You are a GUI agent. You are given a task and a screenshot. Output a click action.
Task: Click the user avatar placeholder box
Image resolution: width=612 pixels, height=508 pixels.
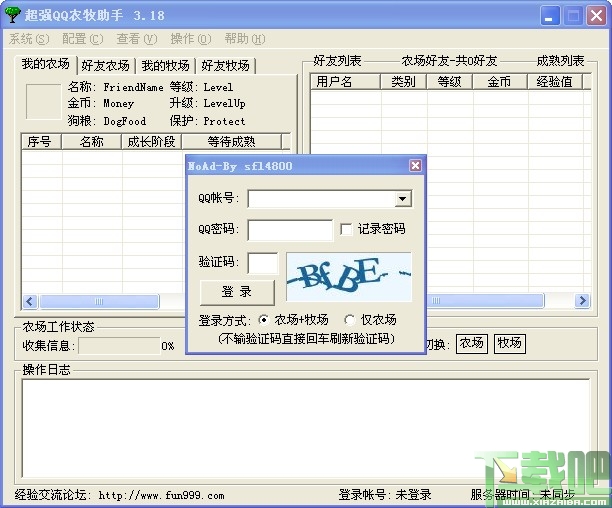click(x=43, y=101)
